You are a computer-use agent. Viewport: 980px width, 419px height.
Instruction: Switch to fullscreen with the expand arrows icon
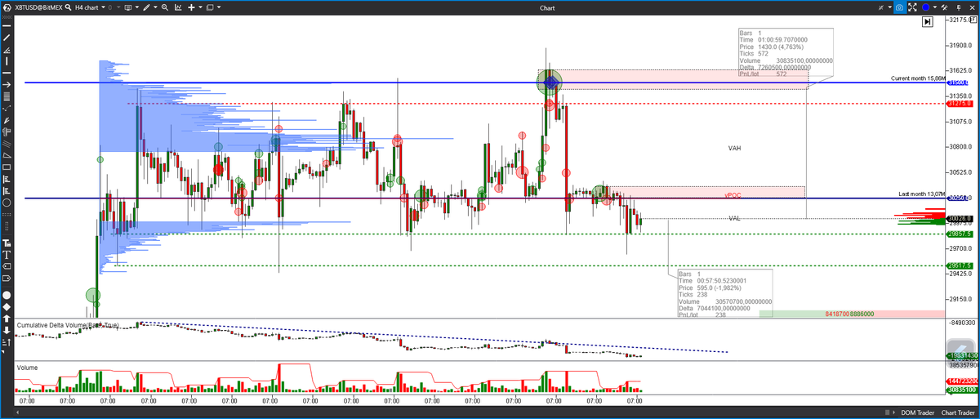(x=912, y=7)
